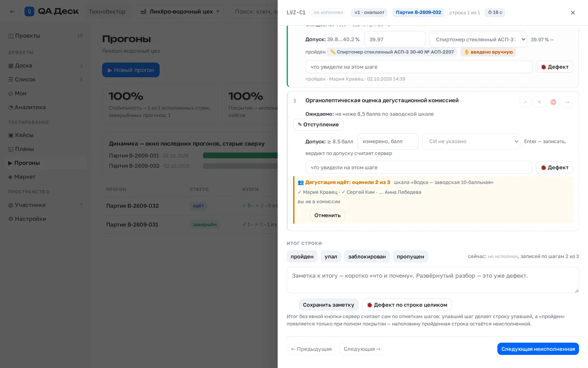Click «Дефект по строке целиком»

[407, 305]
